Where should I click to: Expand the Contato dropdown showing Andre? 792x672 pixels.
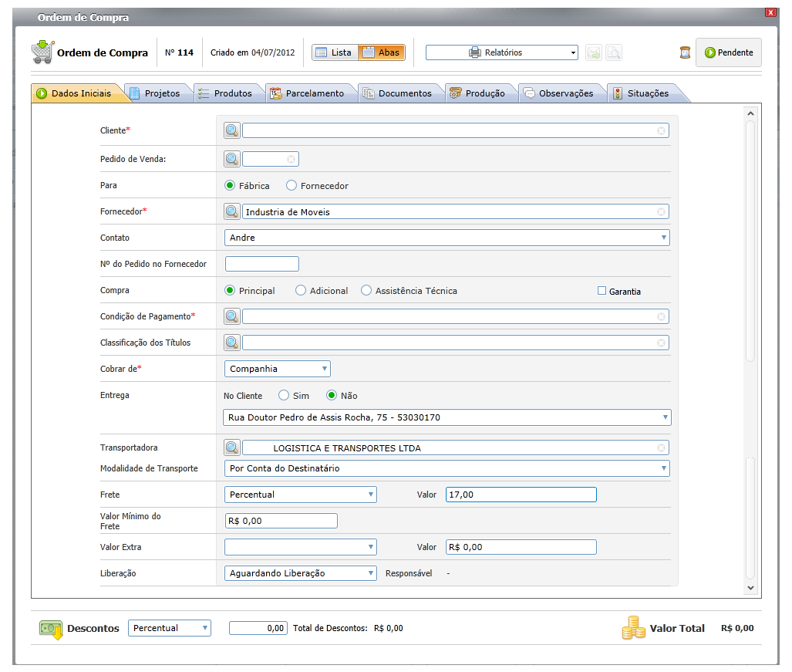(x=447, y=238)
